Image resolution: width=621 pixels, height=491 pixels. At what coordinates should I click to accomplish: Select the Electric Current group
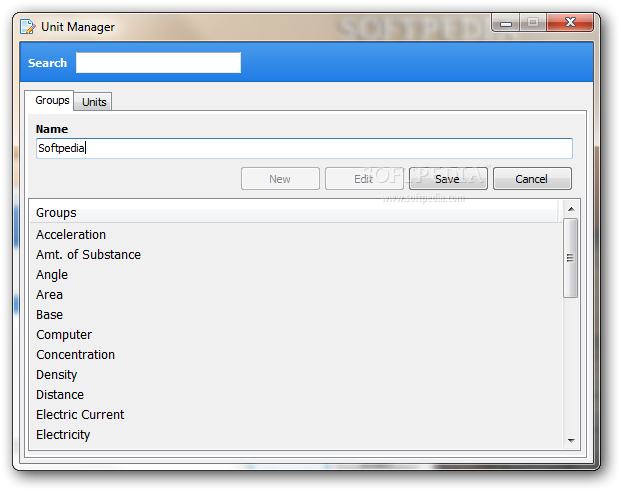click(x=295, y=415)
